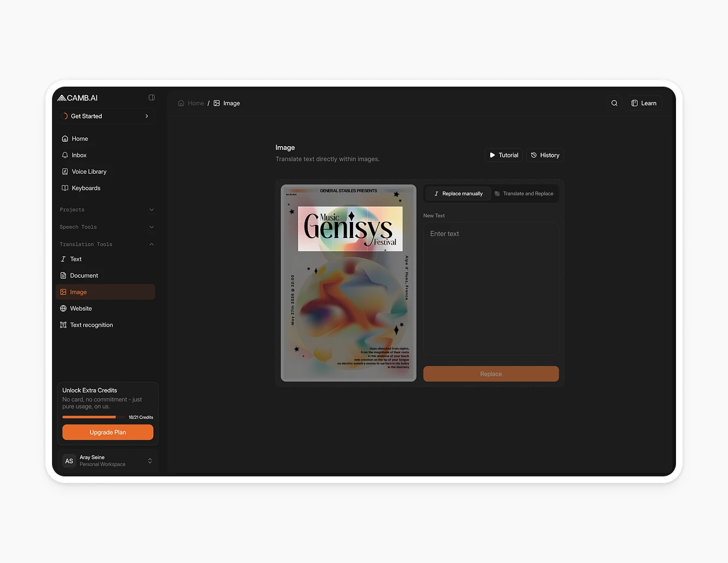Open the Website translation tool
728x563 pixels.
80,308
